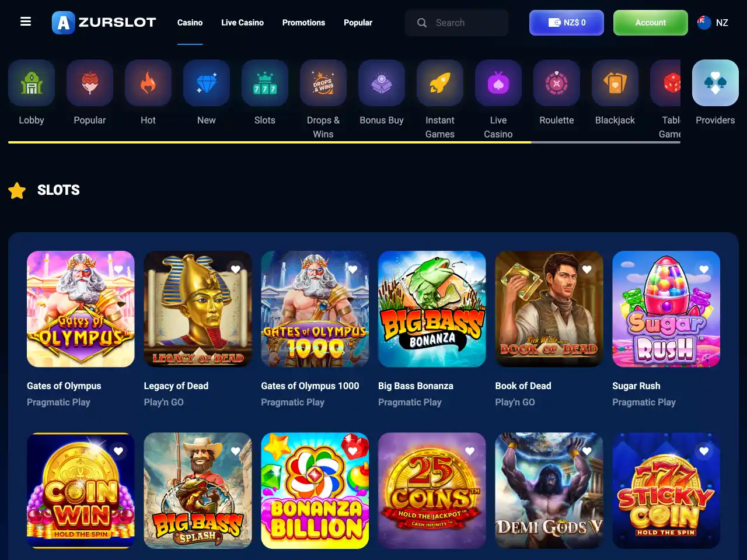This screenshot has width=747, height=560.
Task: Open the Providers icon tile
Action: 715,83
